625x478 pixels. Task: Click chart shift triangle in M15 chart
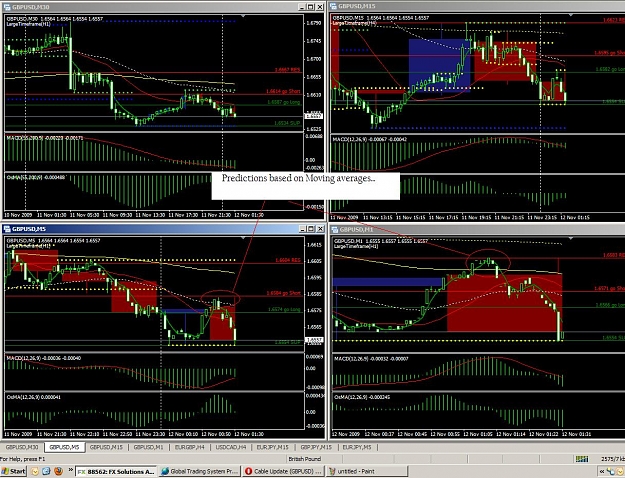coord(571,15)
